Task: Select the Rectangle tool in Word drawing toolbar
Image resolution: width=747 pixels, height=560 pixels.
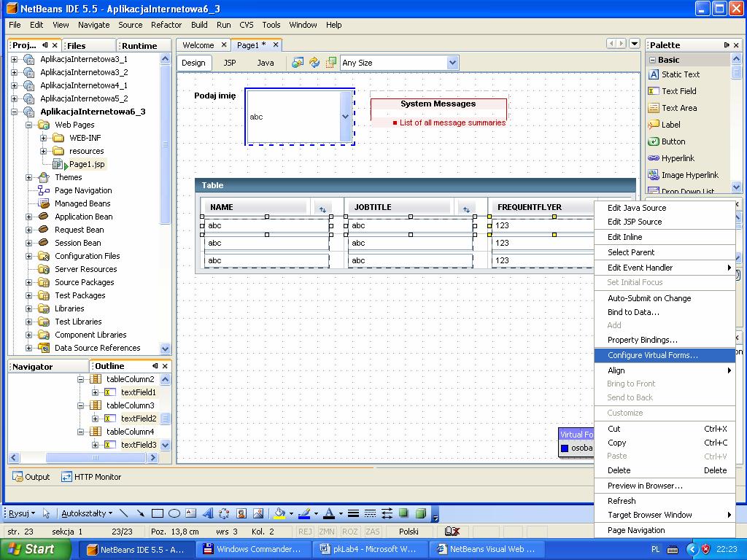Action: [x=158, y=513]
